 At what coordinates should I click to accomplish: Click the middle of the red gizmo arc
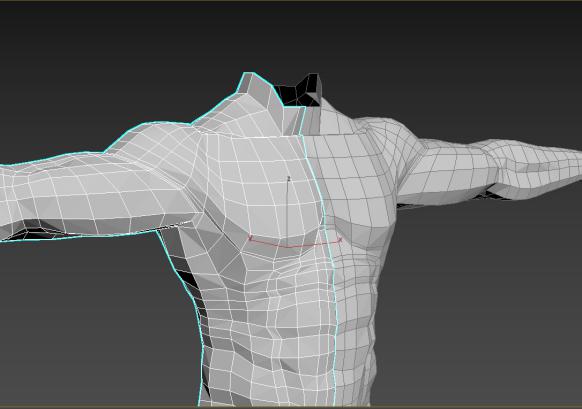click(x=295, y=246)
